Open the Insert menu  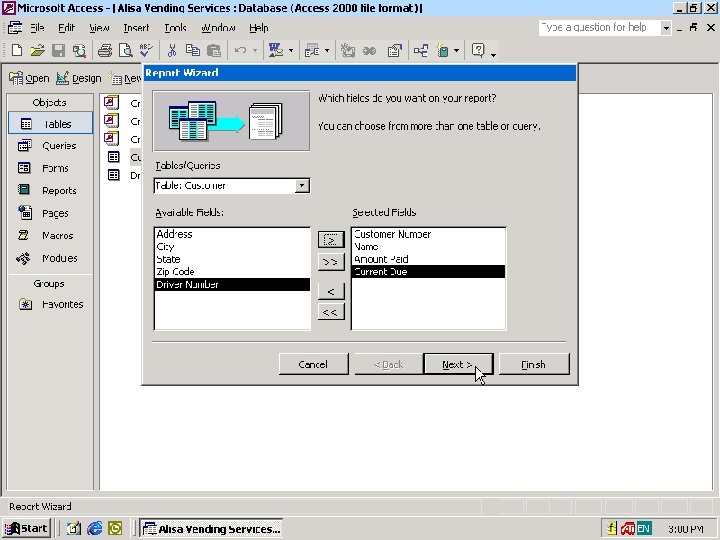(x=136, y=28)
